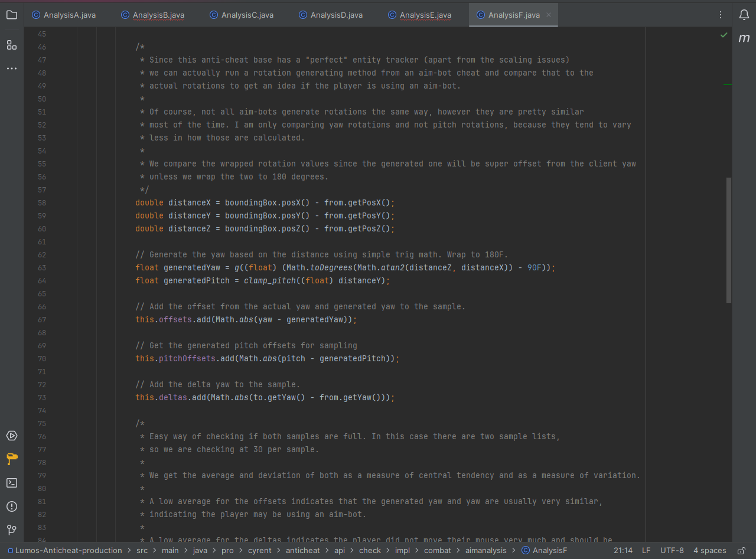This screenshot has width=756, height=559.
Task: Click line number 75 in the gutter
Action: [x=41, y=423]
